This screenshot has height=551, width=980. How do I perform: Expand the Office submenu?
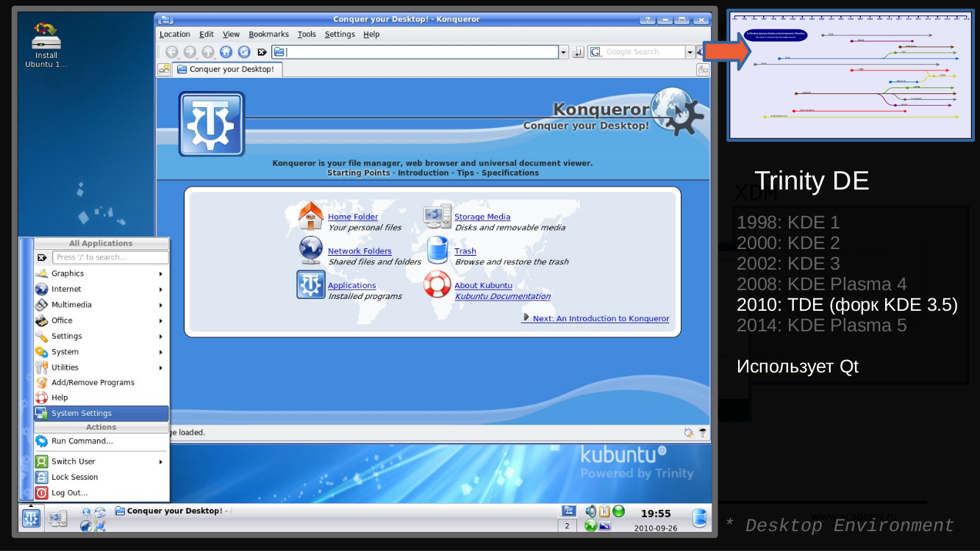(101, 320)
